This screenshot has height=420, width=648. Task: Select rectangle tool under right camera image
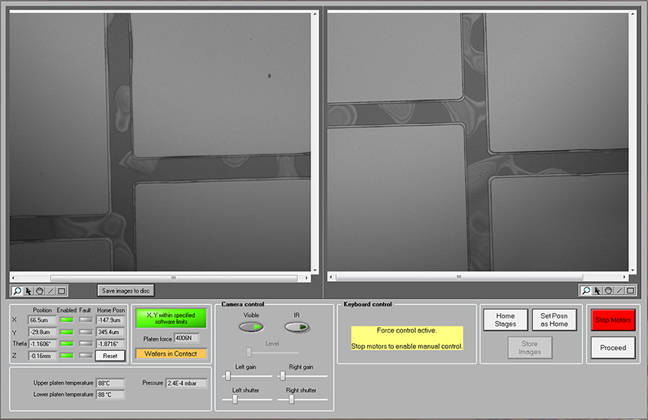coord(630,291)
